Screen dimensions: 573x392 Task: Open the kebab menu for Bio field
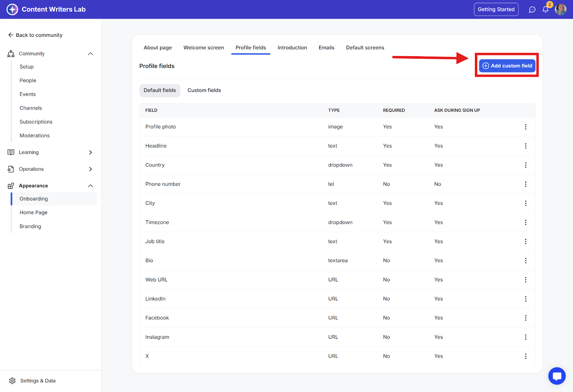(x=525, y=261)
